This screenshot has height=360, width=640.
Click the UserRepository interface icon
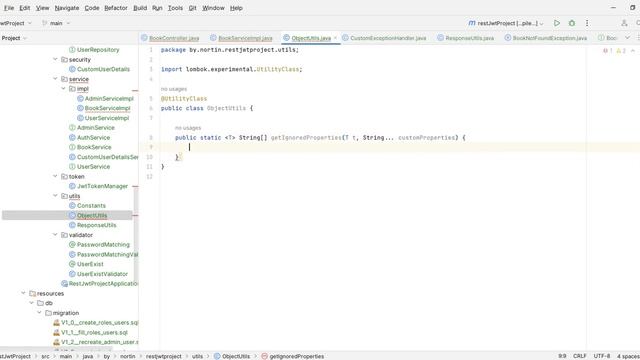[72, 49]
